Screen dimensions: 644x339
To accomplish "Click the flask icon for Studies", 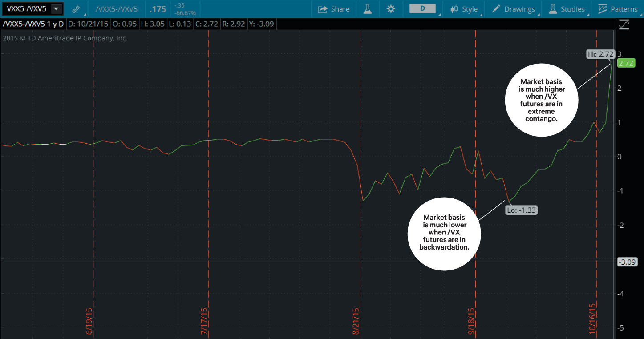I will 553,8.
